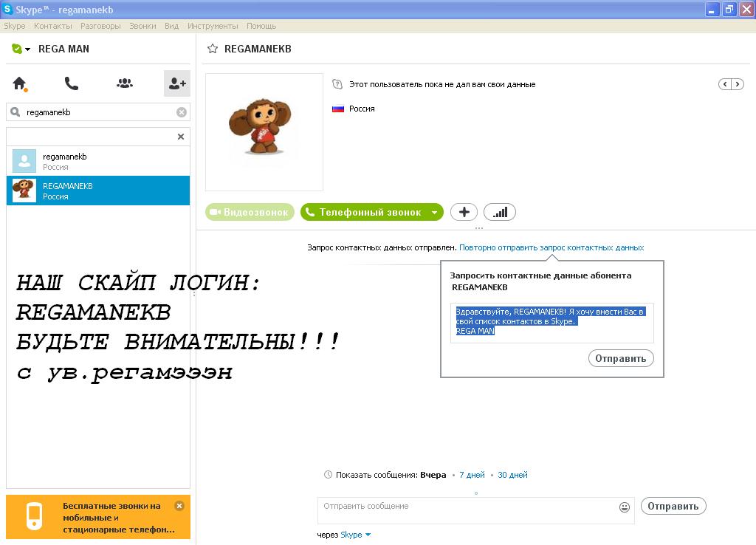Click the create group icon
The image size is (756, 545).
point(124,83)
